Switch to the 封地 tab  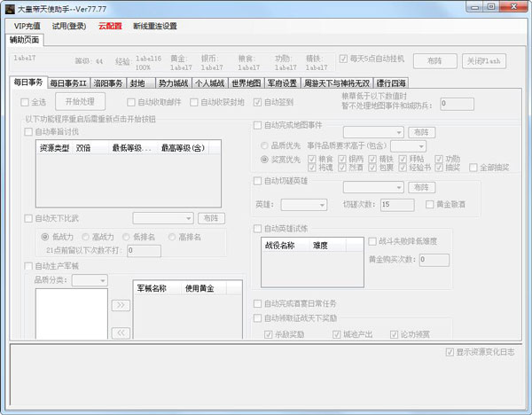(x=140, y=83)
